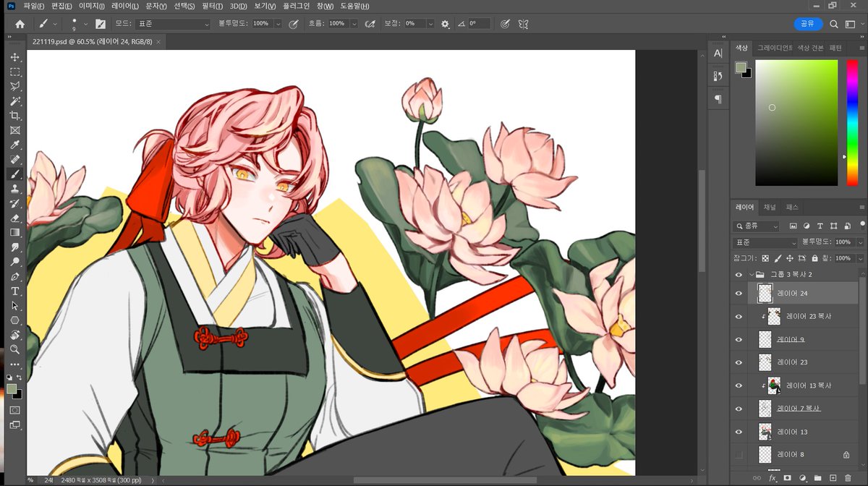The height and width of the screenshot is (486, 868).
Task: Open brush preset picker arrow
Action: (85, 24)
